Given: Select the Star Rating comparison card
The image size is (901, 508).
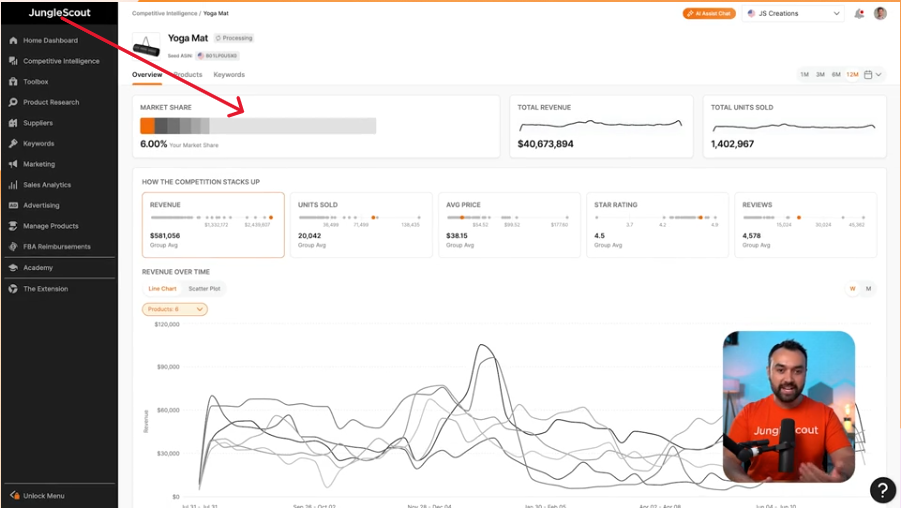Looking at the screenshot, I should [x=657, y=225].
